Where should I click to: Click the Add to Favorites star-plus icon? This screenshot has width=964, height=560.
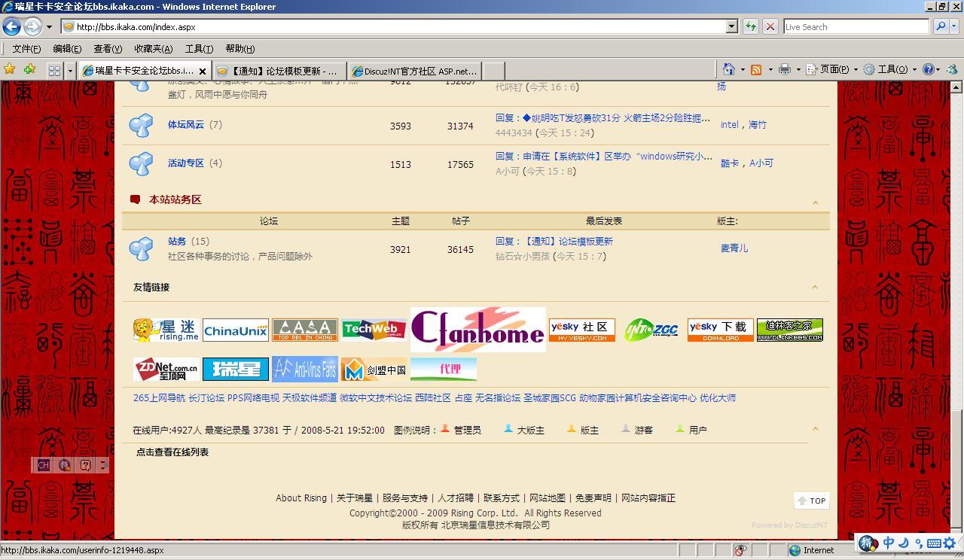pyautogui.click(x=29, y=69)
